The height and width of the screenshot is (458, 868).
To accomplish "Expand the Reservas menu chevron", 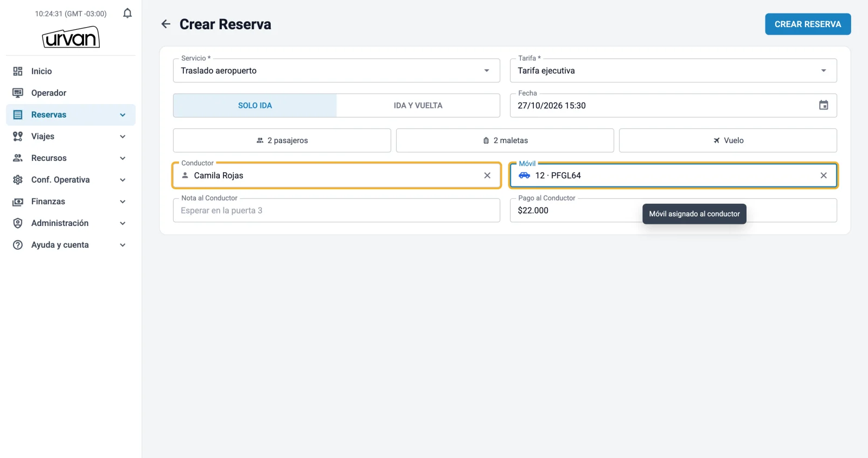I will pyautogui.click(x=123, y=115).
